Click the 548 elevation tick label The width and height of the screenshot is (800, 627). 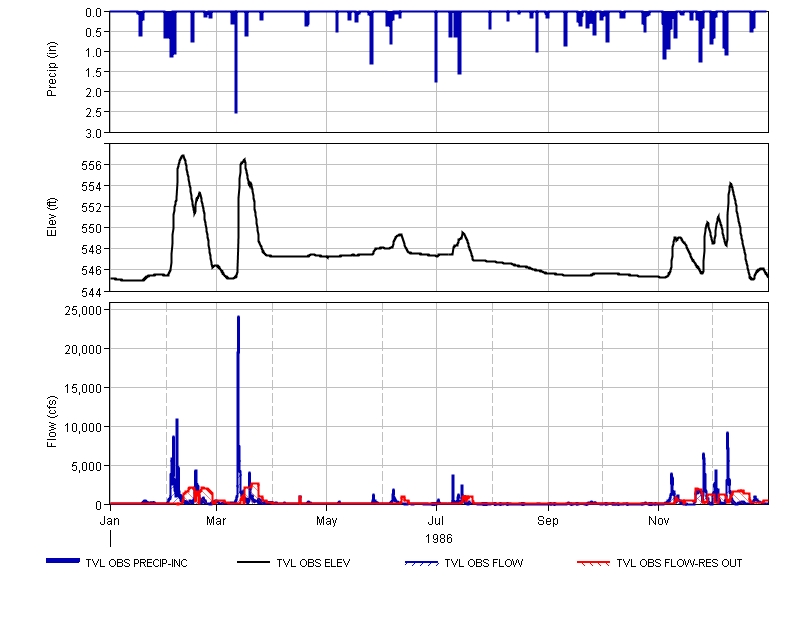(91, 249)
